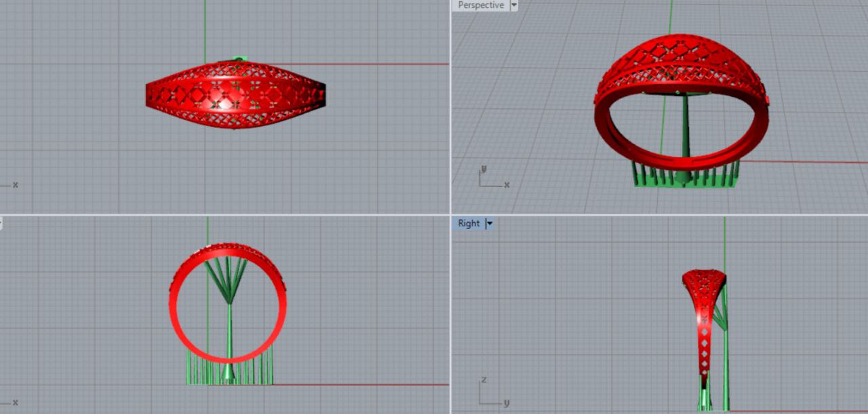Click the small green piece atop the top-left ring

click(237, 60)
